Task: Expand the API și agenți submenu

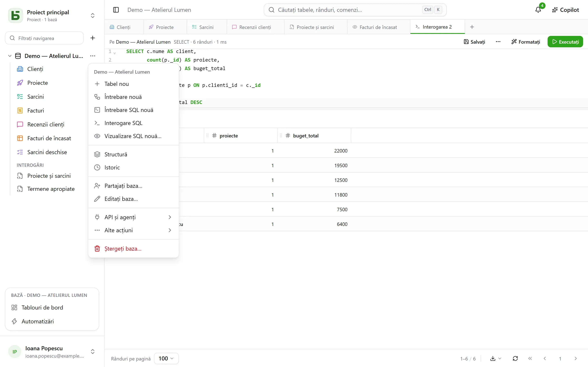Action: pos(133,217)
